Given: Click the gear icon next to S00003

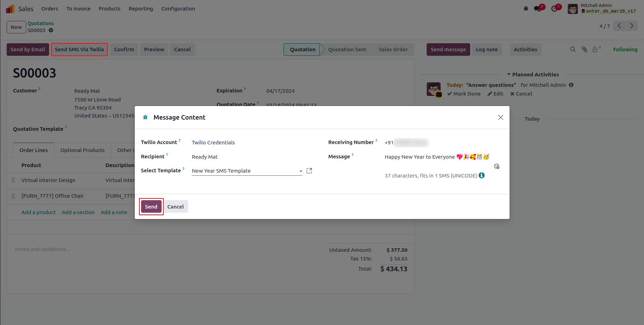Looking at the screenshot, I should click(51, 30).
